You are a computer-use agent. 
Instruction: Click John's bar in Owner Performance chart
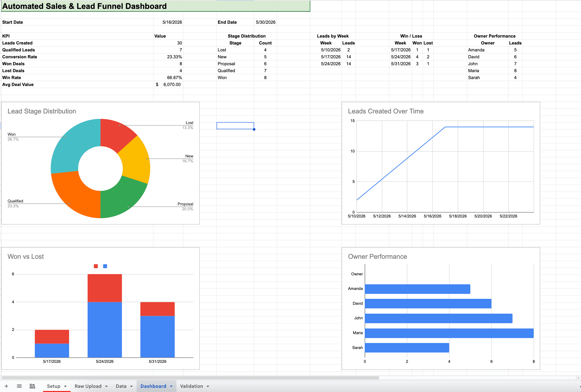438,318
